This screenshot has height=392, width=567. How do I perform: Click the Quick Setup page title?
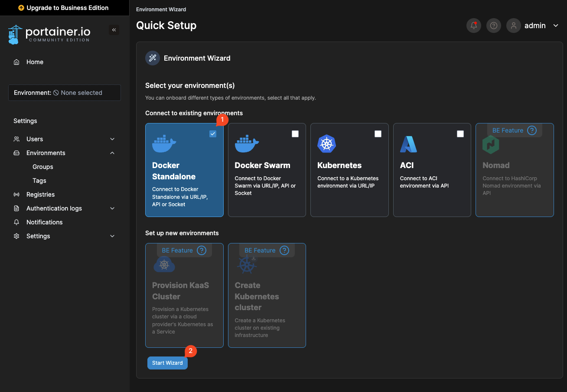click(166, 26)
